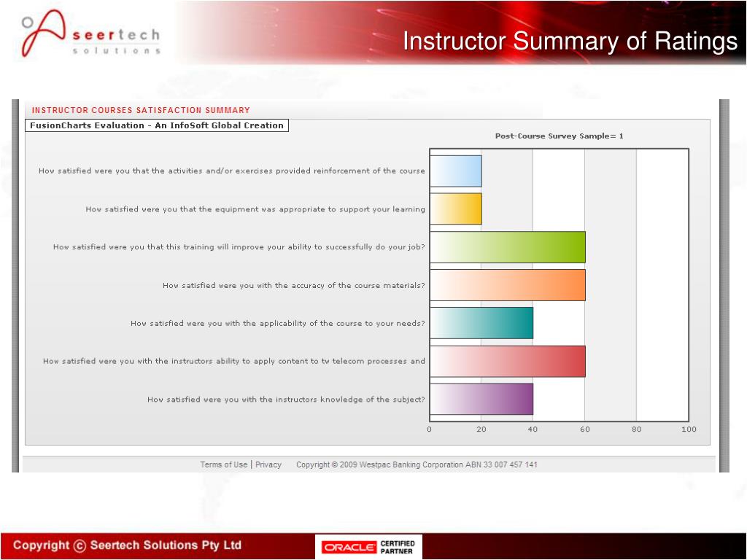Click the Instructor Courses Satisfaction Summary heading
The height and width of the screenshot is (560, 747).
click(141, 110)
